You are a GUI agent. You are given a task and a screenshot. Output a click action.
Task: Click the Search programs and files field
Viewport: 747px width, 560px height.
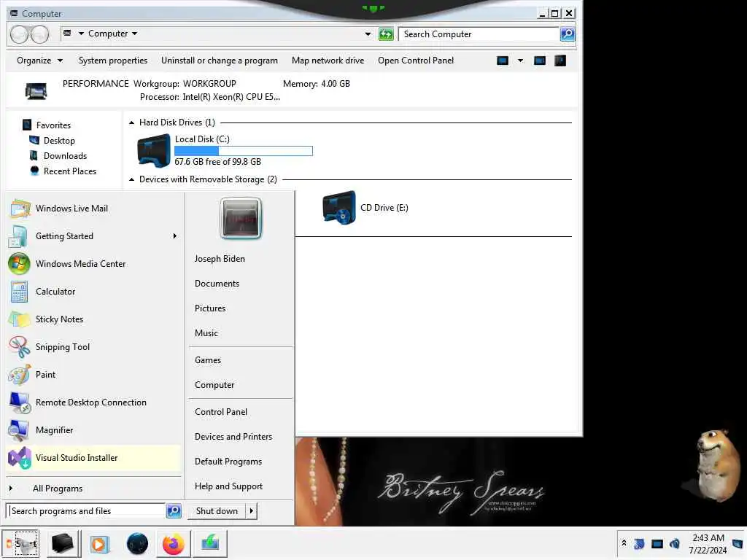tap(87, 511)
